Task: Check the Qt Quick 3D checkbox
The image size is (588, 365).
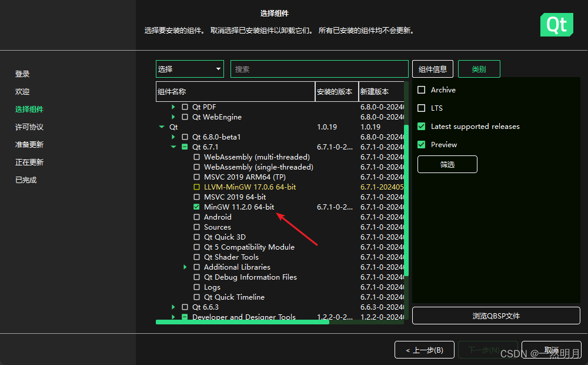Action: coord(196,237)
